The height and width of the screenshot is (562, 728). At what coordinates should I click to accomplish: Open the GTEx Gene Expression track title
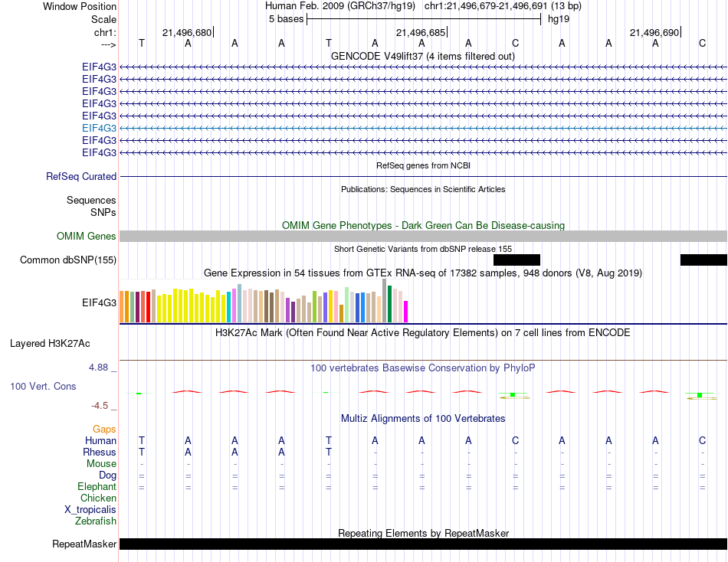point(423,273)
